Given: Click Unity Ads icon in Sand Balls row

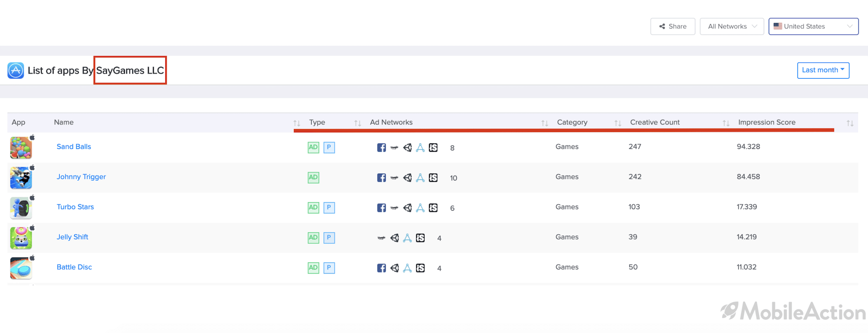Looking at the screenshot, I should [407, 148].
